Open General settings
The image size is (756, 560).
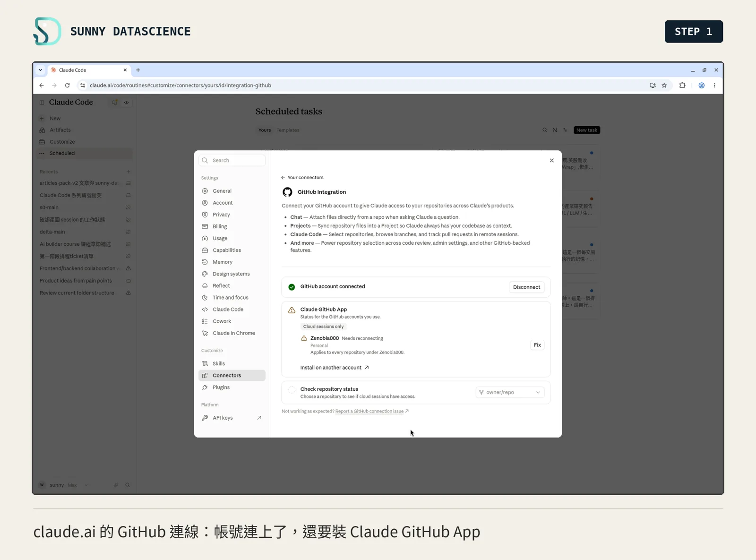pos(232,191)
